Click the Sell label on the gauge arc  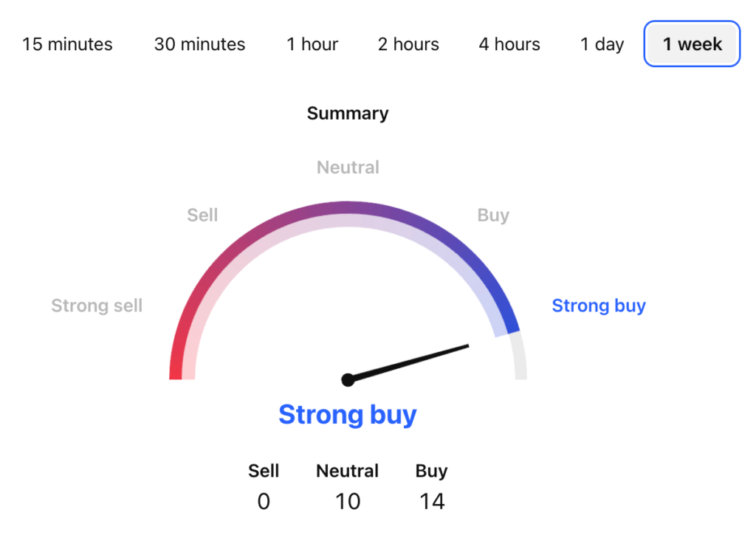202,215
